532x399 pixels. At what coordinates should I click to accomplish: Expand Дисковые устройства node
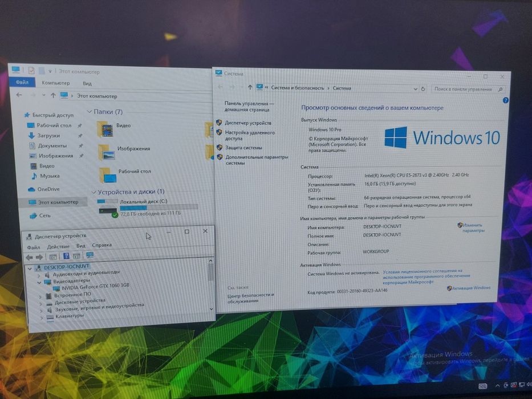click(40, 304)
